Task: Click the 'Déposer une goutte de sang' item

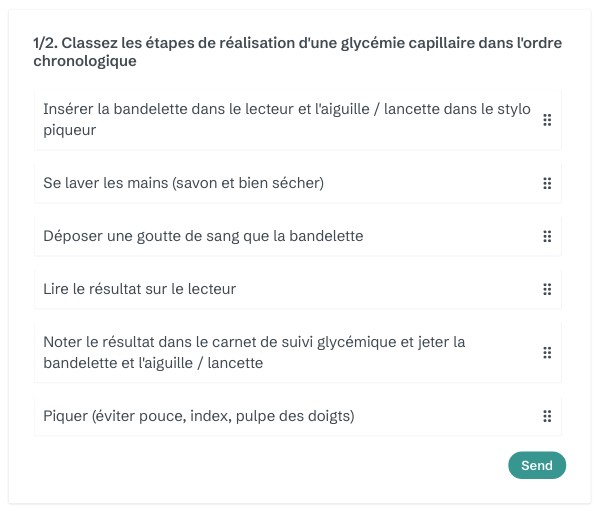Action: pyautogui.click(x=203, y=236)
